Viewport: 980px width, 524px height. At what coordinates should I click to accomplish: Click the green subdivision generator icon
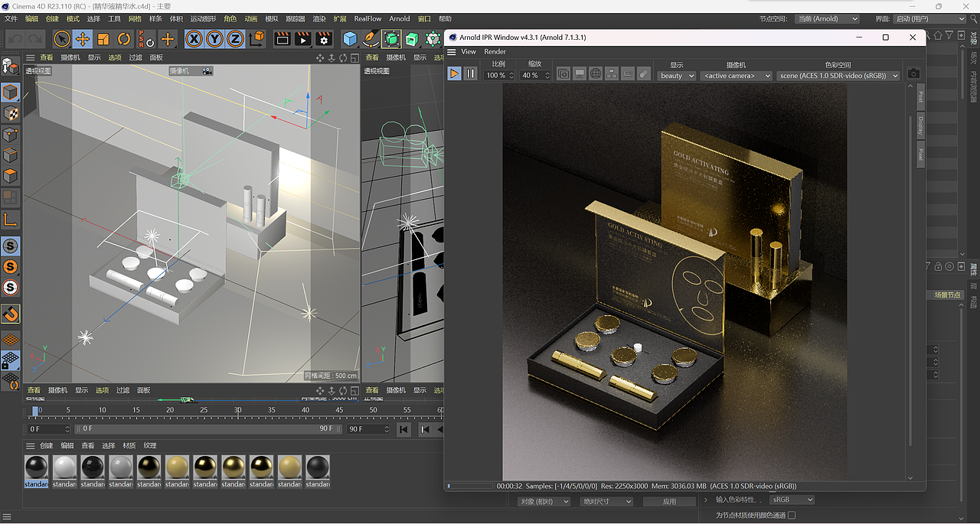[x=391, y=39]
